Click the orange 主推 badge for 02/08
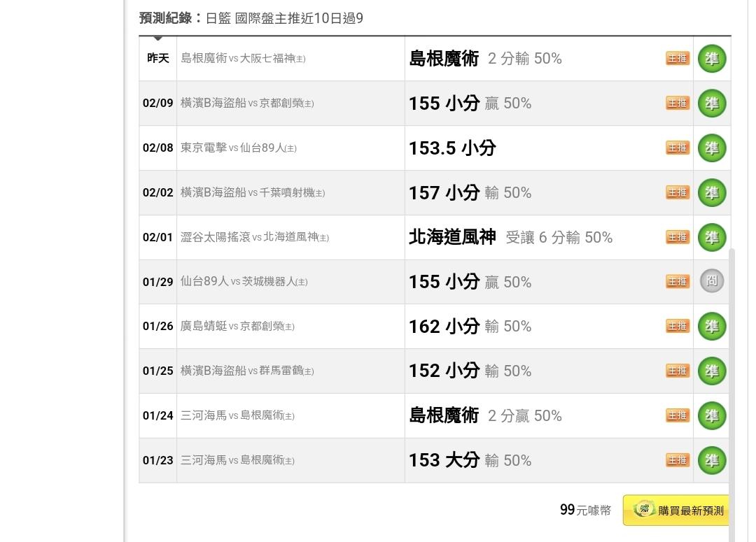756x542 pixels. click(x=678, y=148)
